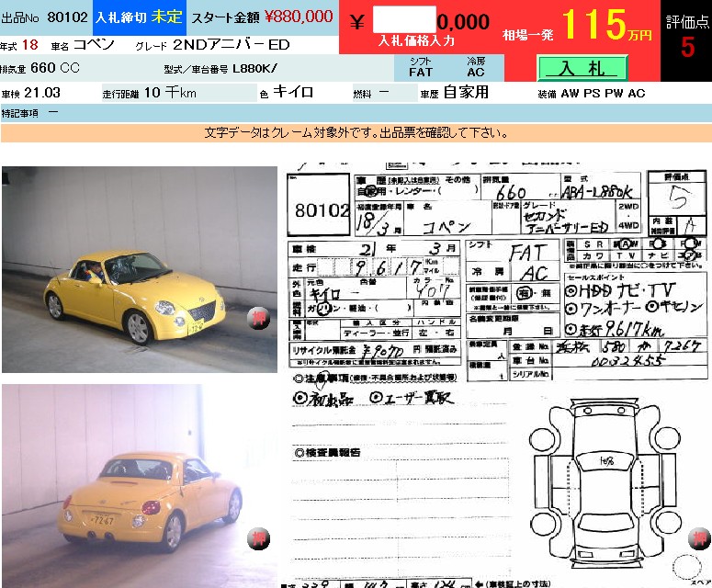This screenshot has width=712, height=588.
Task: Click the bid price input field
Action: click(x=404, y=19)
